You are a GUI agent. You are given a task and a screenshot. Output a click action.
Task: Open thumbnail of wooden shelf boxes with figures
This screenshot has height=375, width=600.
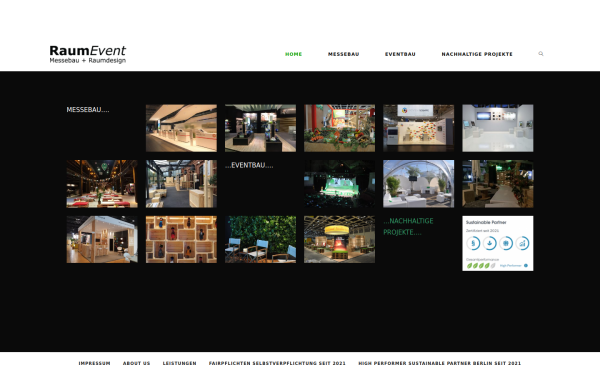coord(181,239)
